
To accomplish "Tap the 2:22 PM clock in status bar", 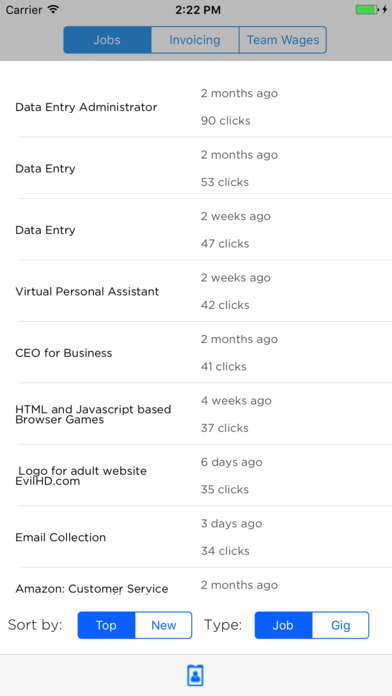I will 198,9.
